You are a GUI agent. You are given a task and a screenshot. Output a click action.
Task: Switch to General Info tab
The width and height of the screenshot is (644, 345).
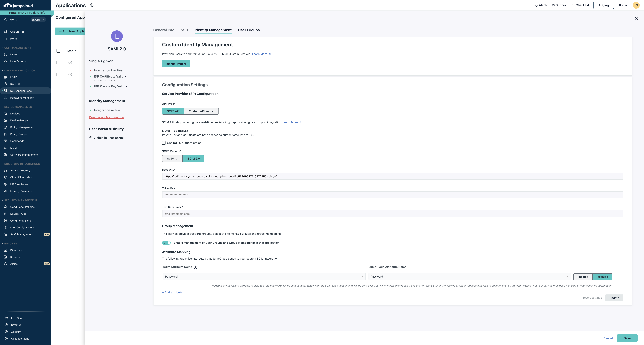pos(164,30)
